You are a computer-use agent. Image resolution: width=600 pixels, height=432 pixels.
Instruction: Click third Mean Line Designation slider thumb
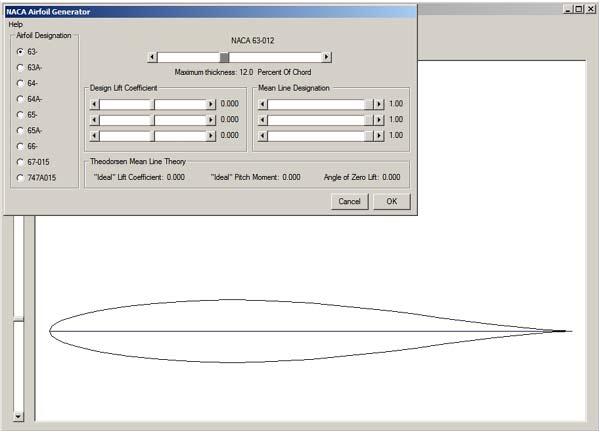(x=369, y=135)
